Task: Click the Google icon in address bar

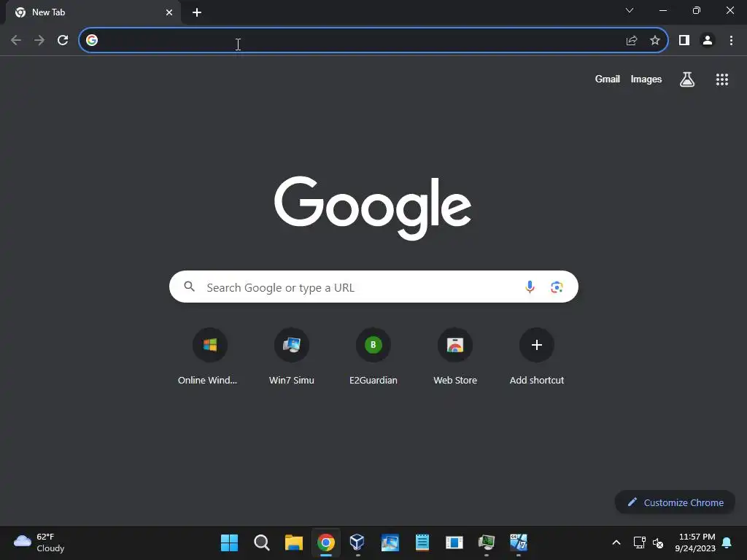Action: (x=92, y=41)
